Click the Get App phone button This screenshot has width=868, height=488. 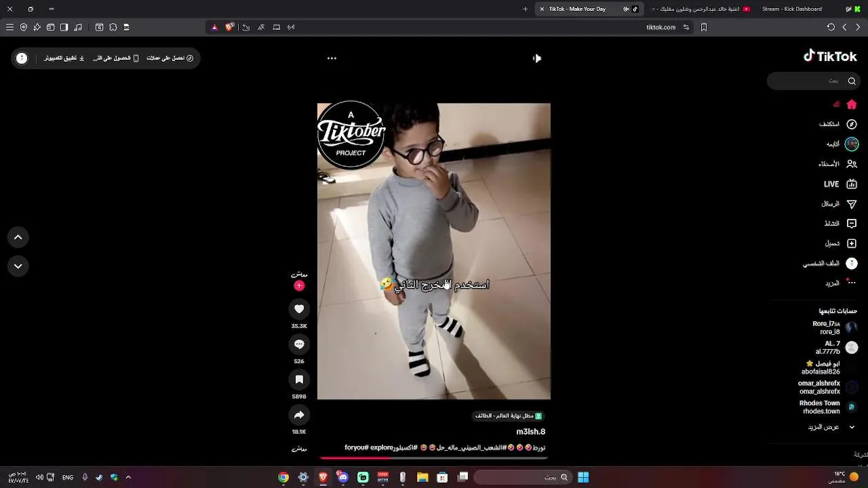coord(116,58)
